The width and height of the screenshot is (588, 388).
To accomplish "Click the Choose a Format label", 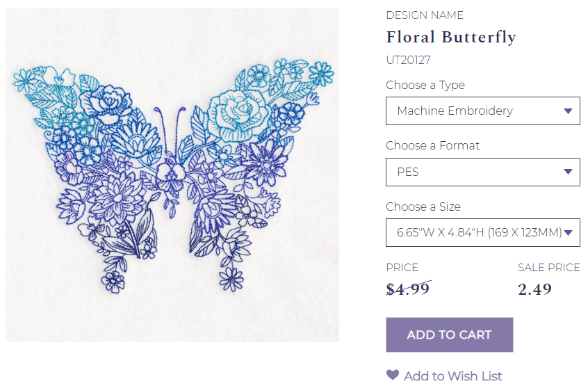I will click(432, 145).
